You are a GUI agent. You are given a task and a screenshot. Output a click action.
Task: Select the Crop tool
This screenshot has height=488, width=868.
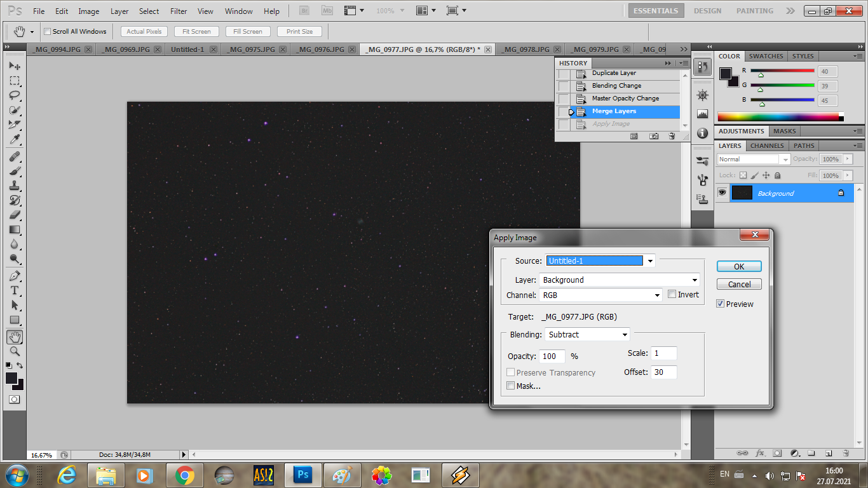tap(15, 125)
